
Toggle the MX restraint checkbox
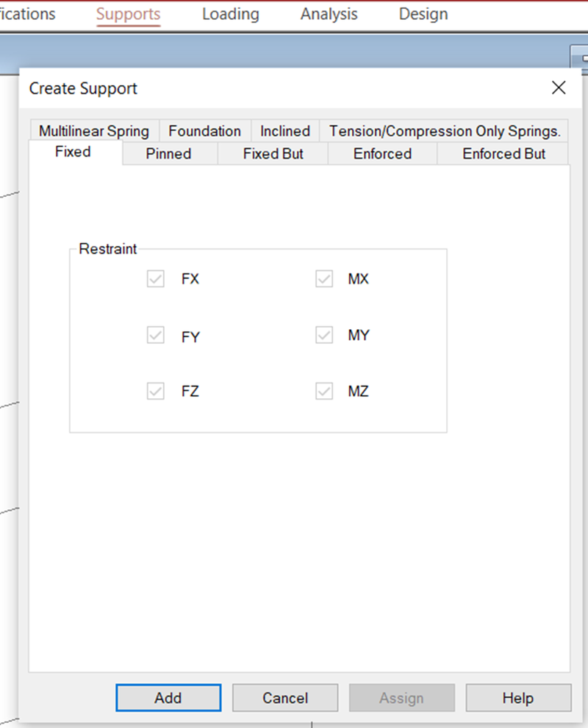tap(324, 279)
